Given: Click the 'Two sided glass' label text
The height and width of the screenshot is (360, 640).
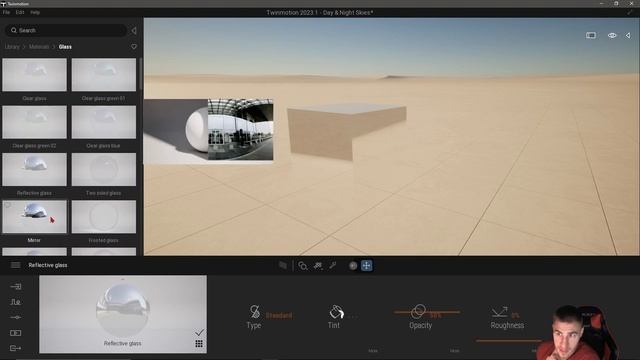Looking at the screenshot, I should point(103,193).
